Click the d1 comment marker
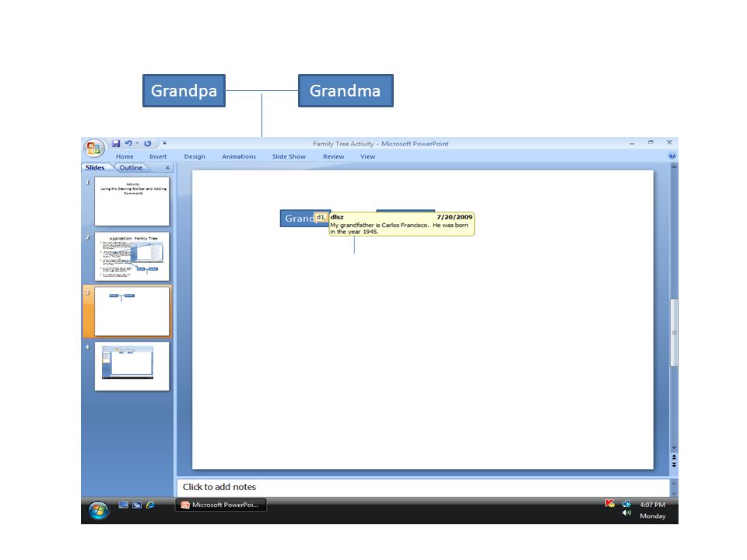The image size is (747, 560). [321, 217]
